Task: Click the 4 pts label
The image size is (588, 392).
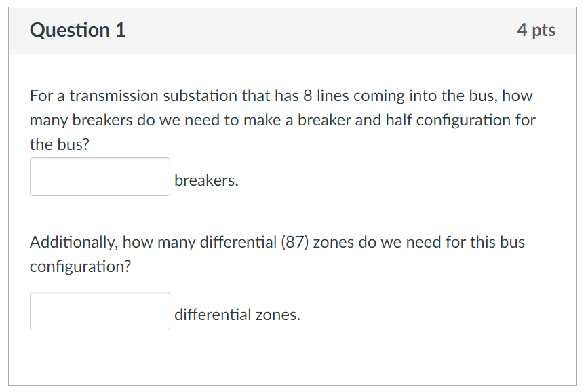Action: point(536,30)
